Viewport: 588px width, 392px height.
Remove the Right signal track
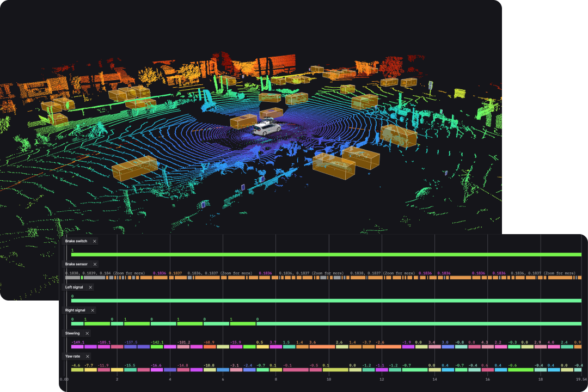coord(93,310)
